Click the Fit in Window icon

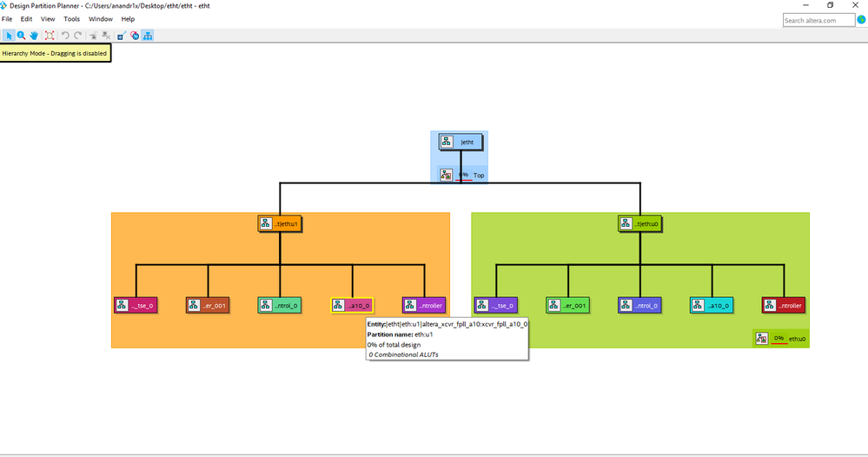(50, 36)
